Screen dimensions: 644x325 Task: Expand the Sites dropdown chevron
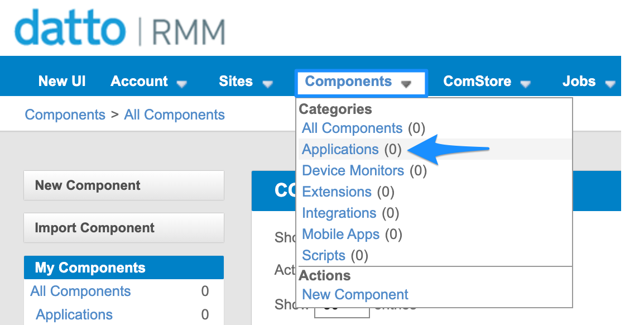pos(268,83)
